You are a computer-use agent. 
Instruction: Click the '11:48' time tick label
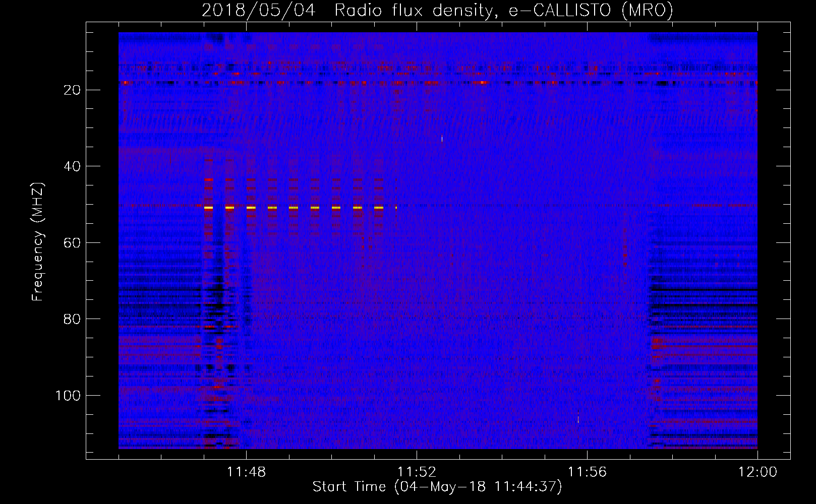pos(246,472)
